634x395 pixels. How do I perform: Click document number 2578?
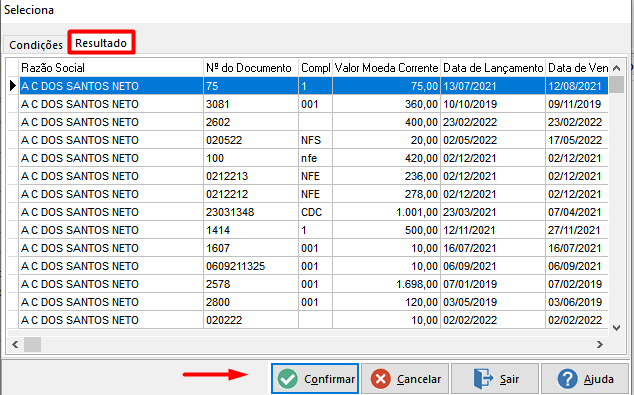click(x=251, y=284)
